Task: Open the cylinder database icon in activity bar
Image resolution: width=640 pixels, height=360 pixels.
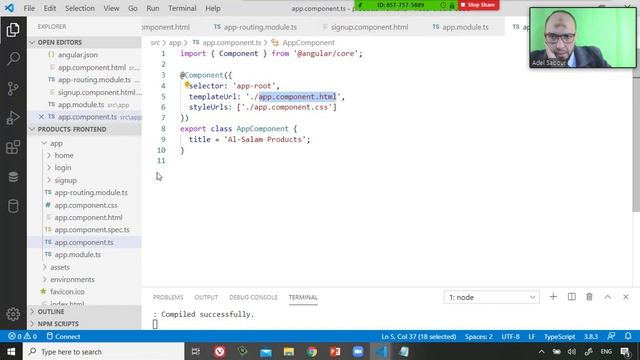Action: coord(13,206)
